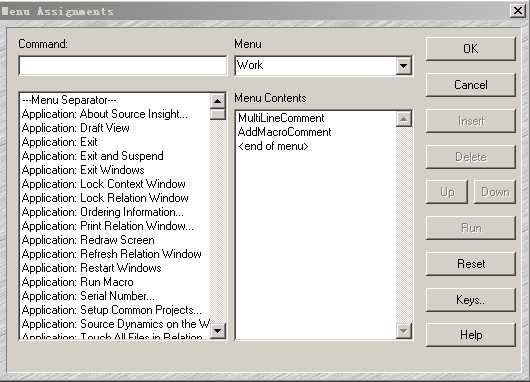This screenshot has height=382, width=530.
Task: Click command list scroll up arrow
Action: [217, 101]
